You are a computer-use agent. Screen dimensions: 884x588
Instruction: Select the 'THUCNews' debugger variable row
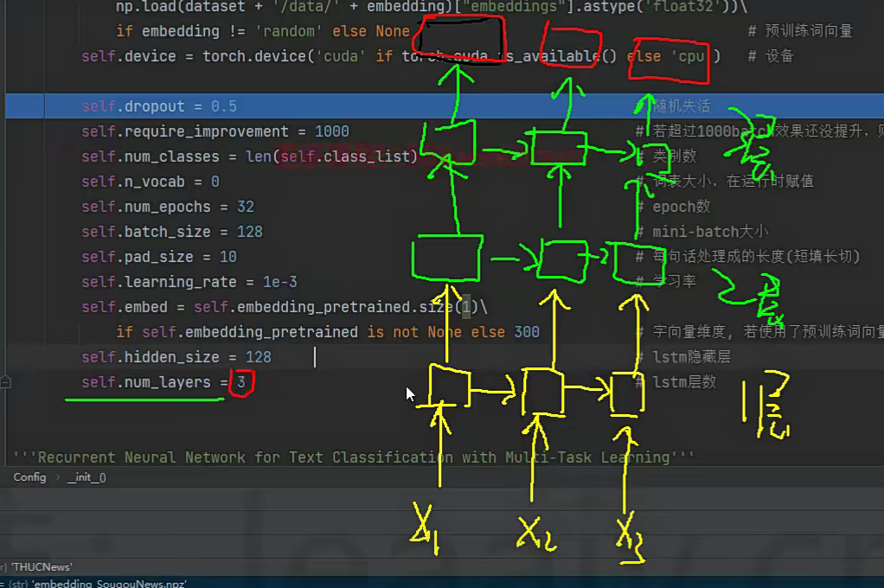point(42,567)
